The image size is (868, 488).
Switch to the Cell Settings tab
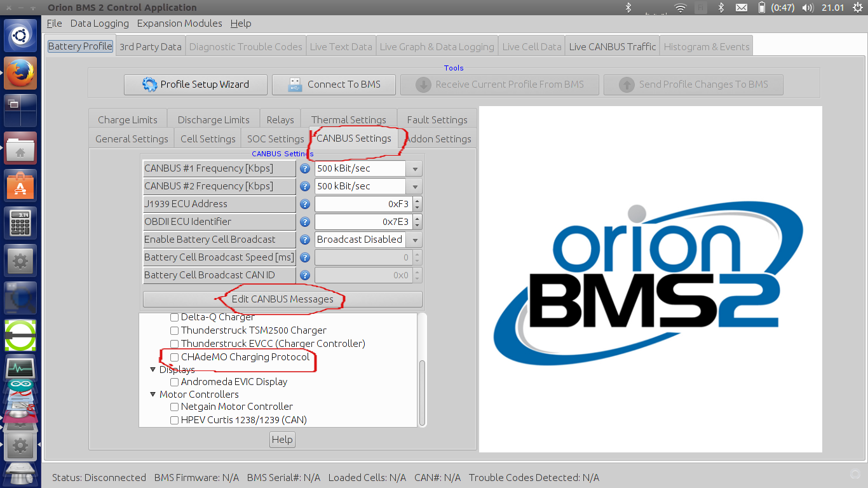coord(208,139)
